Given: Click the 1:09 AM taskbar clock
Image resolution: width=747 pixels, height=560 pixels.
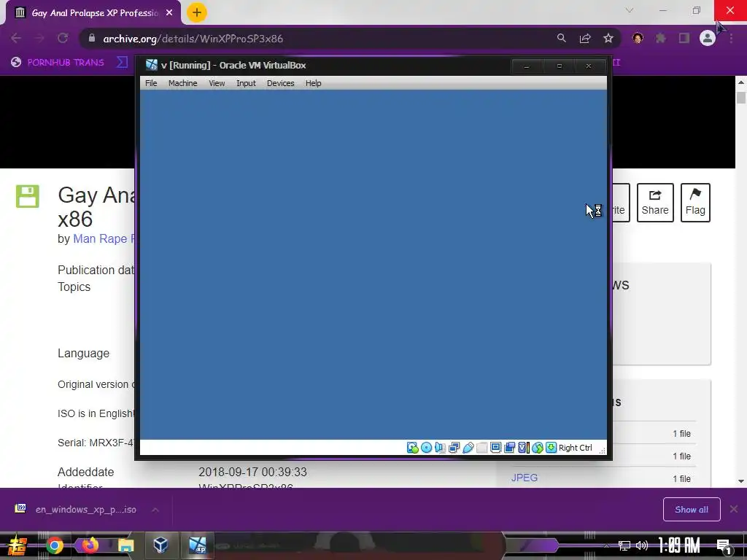Looking at the screenshot, I should [679, 545].
